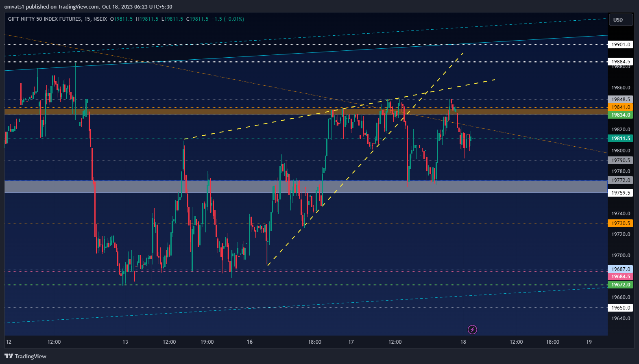Click the date label 19 on time axis
The width and height of the screenshot is (639, 364).
[589, 342]
